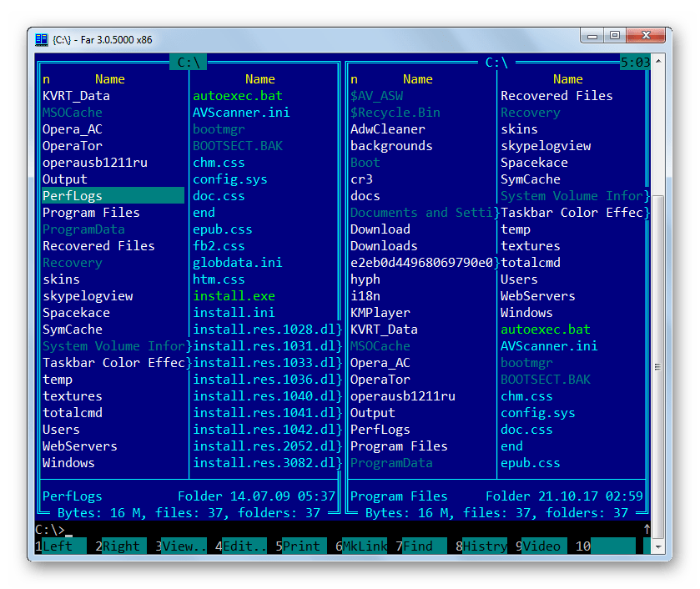Click the 5:03 clock in the panel corner

point(635,62)
